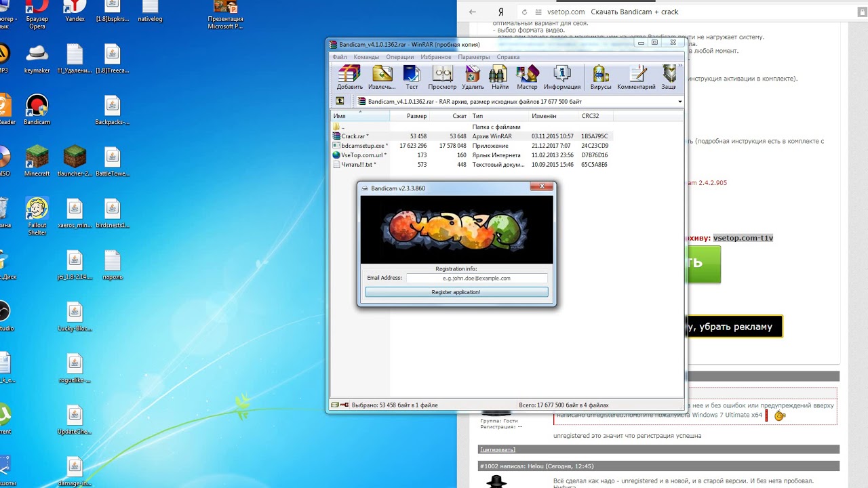Select the tlauncher desktop icon
Viewport: 868px width, 488px height.
coord(75,161)
